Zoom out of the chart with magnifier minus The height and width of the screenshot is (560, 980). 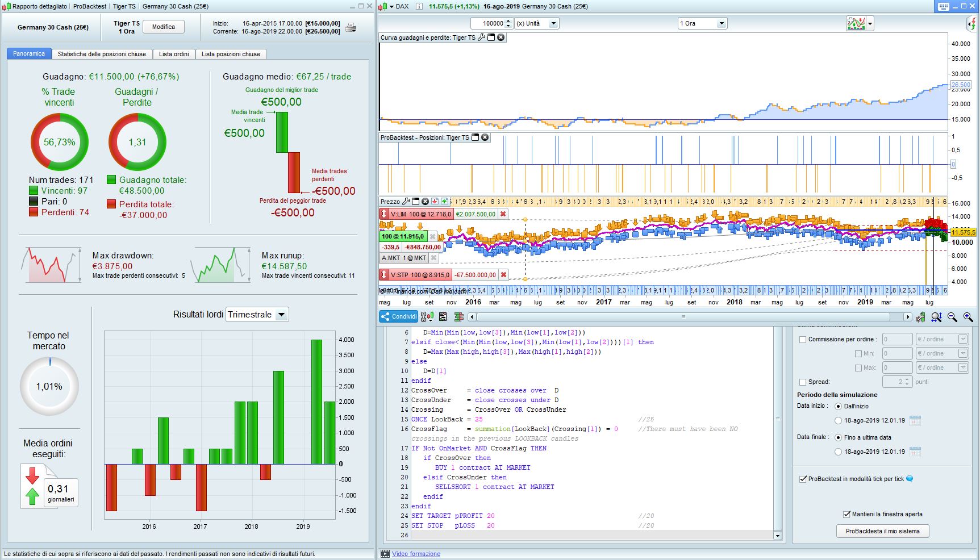tap(952, 317)
